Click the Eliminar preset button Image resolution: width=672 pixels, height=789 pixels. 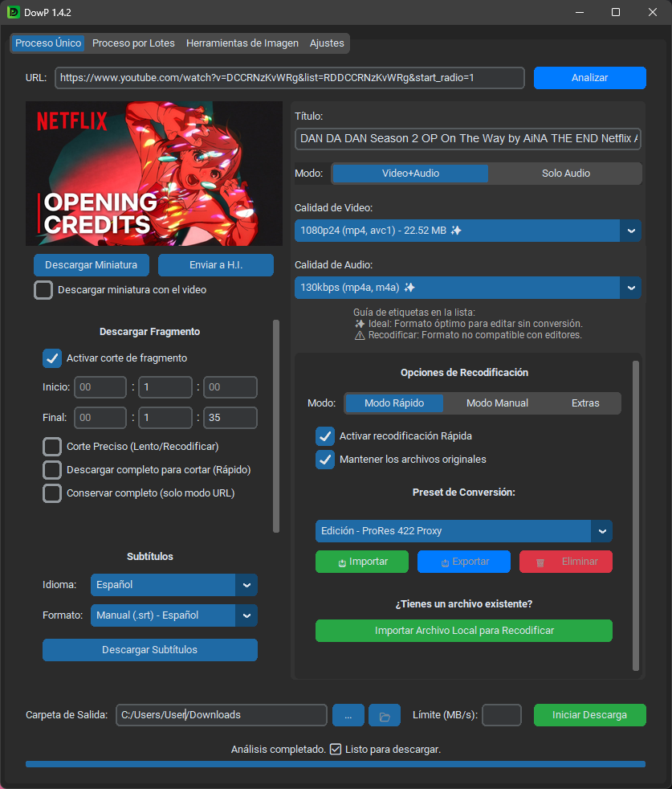pyautogui.click(x=566, y=562)
